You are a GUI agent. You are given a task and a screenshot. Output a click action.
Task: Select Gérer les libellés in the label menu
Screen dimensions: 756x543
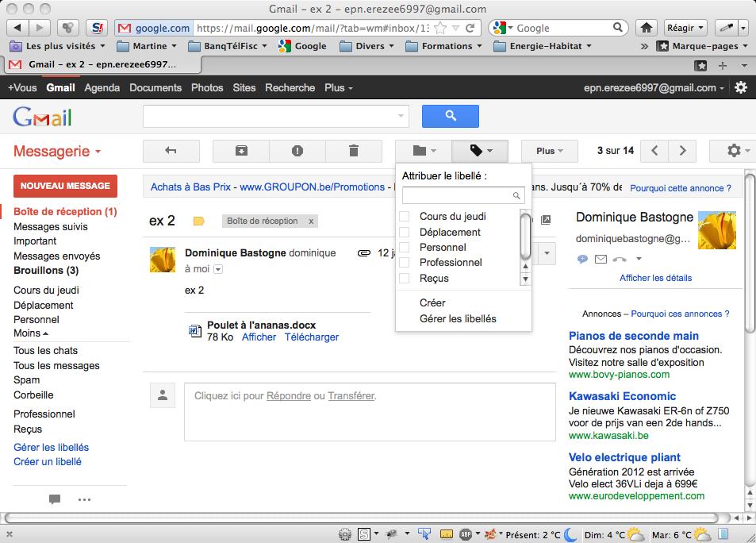458,318
